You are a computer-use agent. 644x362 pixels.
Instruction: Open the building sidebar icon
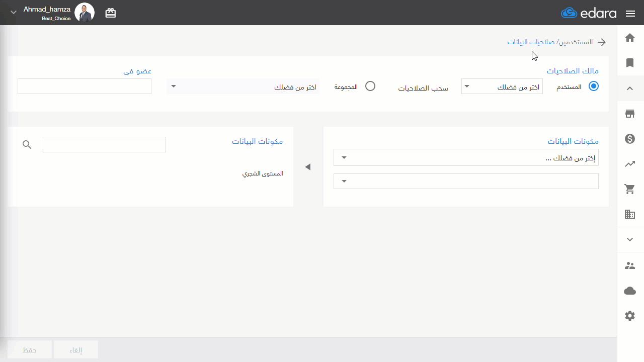[630, 214]
